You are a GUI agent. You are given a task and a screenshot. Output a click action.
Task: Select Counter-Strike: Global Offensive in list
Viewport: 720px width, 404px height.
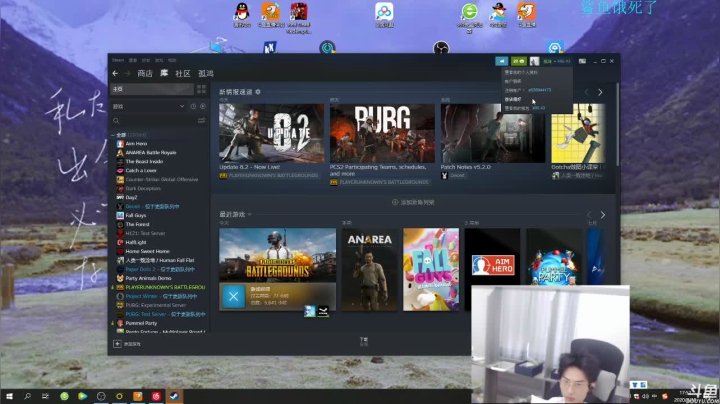(162, 180)
